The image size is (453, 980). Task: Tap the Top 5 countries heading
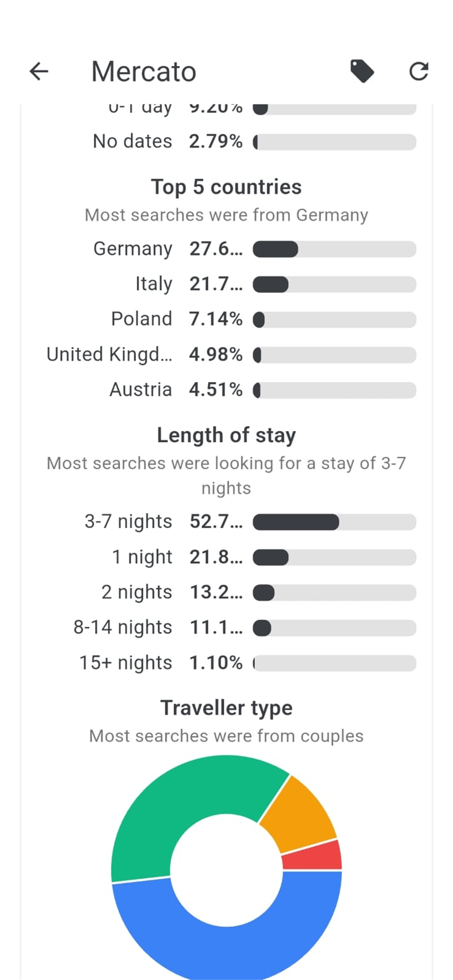pos(226,187)
